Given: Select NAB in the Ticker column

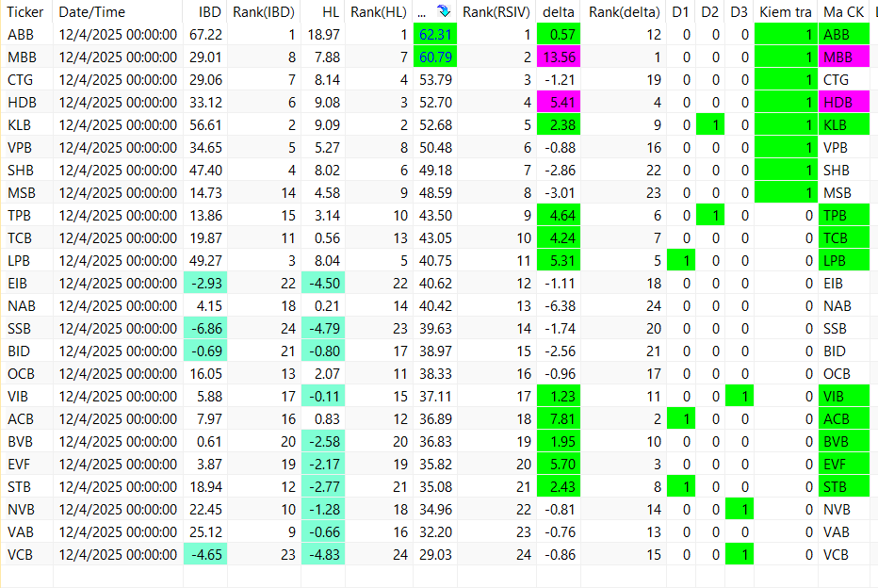Looking at the screenshot, I should coord(22,306).
